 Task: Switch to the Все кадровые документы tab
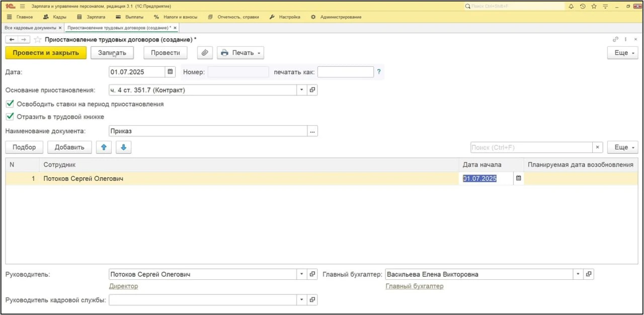(x=31, y=28)
